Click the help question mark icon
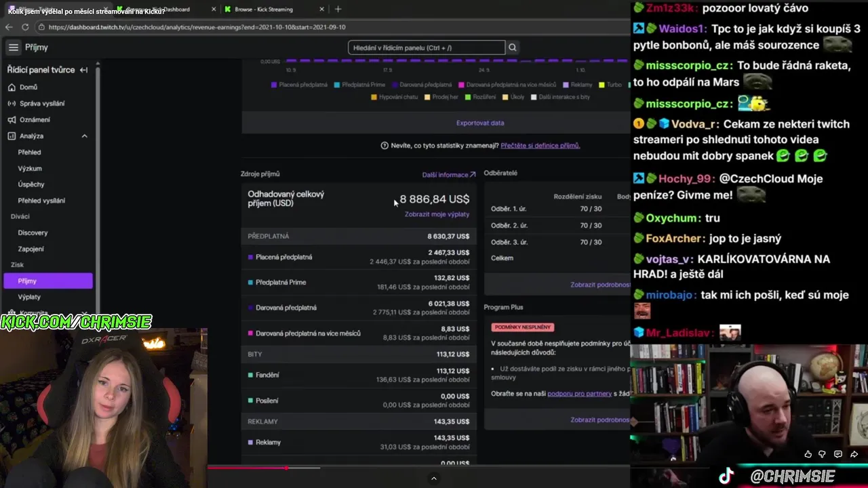 (384, 146)
